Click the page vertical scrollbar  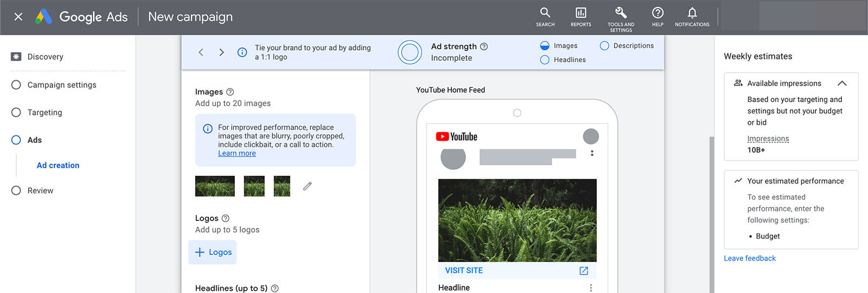[x=712, y=214]
